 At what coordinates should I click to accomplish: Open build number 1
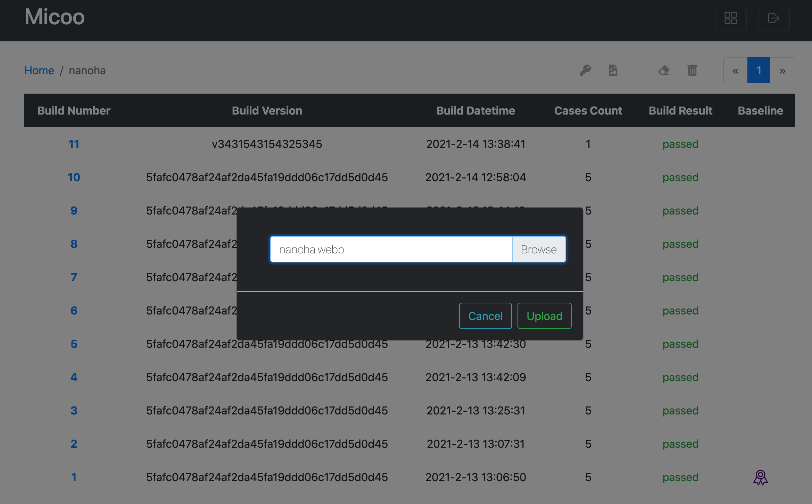[x=74, y=477]
